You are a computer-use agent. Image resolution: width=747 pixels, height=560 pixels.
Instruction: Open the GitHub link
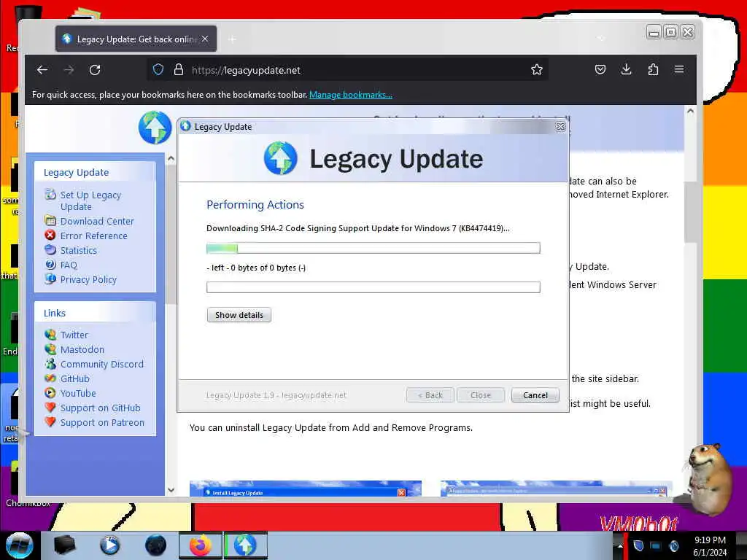click(x=75, y=378)
